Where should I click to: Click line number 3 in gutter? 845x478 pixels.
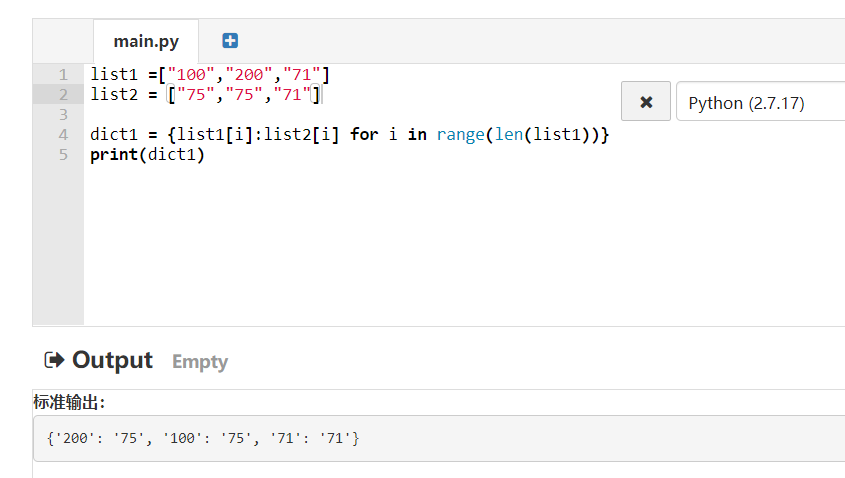(63, 114)
